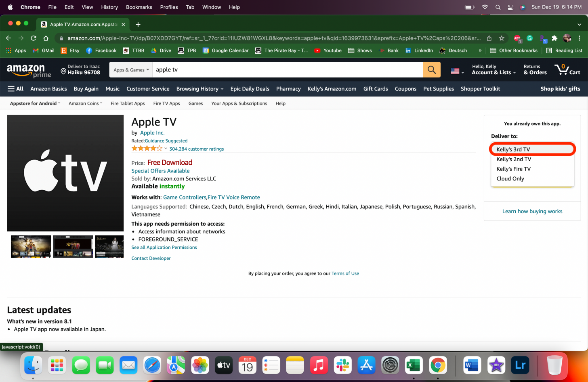Open FaceTime from the dock
Screen dimensions: 588x382
pos(105,365)
